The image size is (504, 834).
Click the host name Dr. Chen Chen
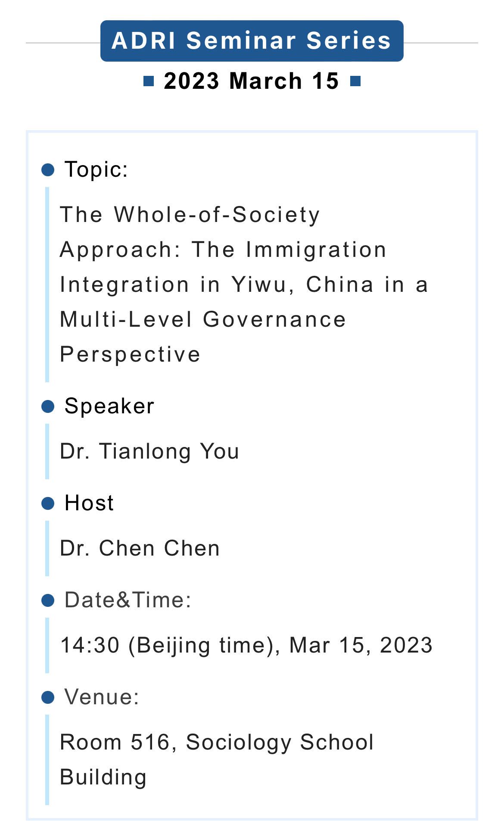click(140, 548)
